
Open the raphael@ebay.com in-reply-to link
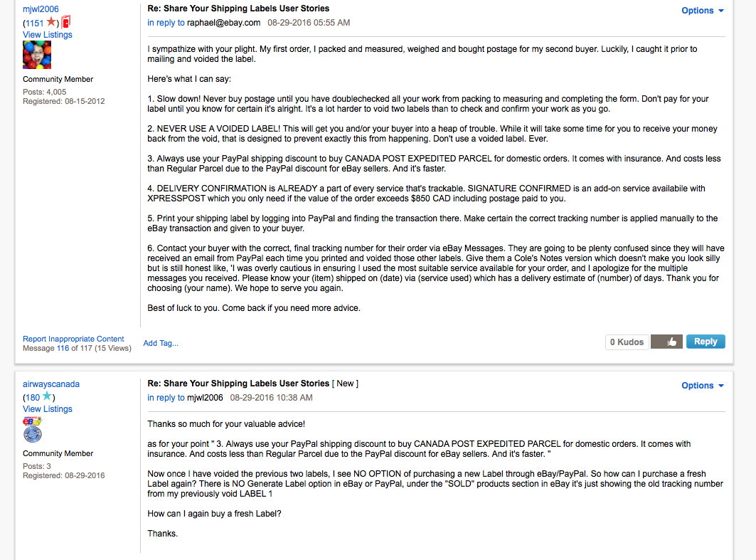coord(223,23)
